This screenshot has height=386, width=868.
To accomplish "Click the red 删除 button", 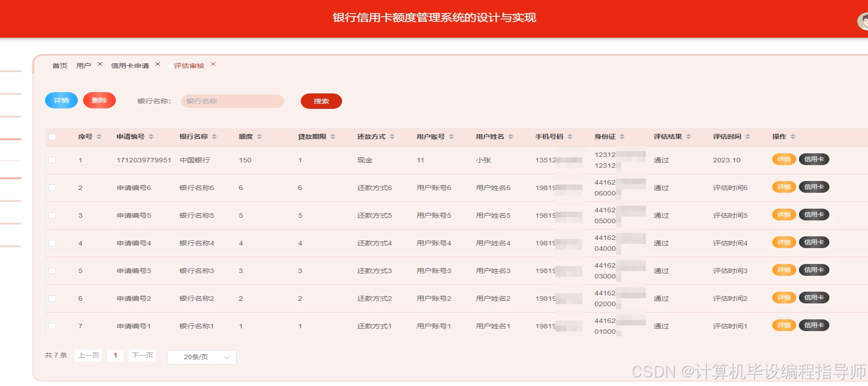I will pos(99,100).
